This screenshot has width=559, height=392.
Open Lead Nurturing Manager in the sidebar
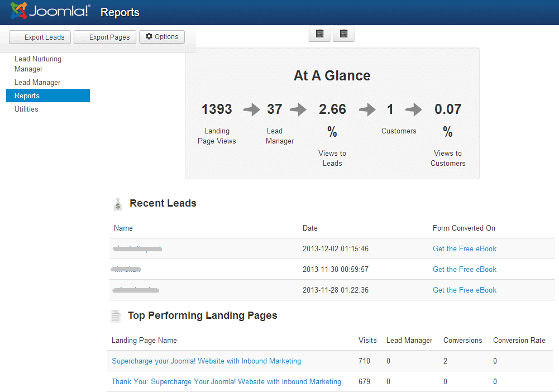[38, 64]
